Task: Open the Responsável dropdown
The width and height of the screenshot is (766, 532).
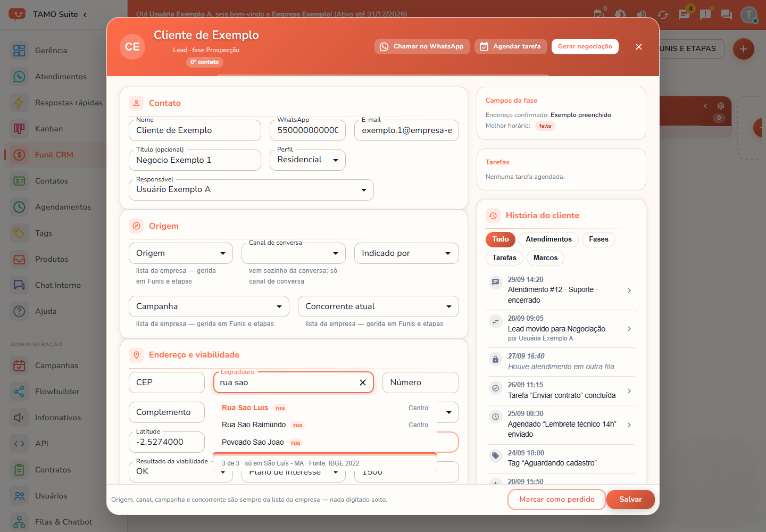Action: click(x=251, y=190)
